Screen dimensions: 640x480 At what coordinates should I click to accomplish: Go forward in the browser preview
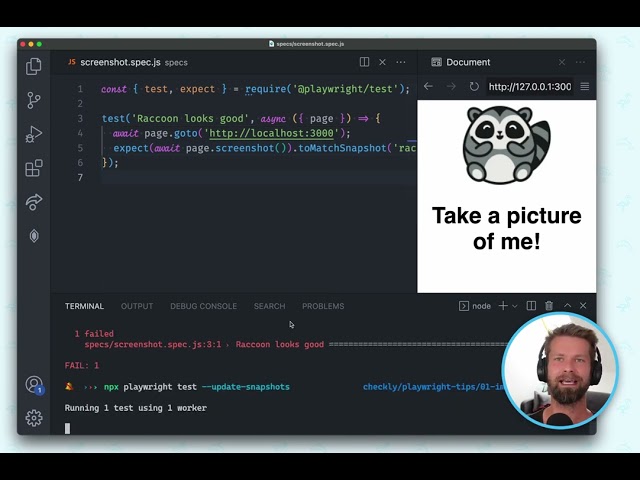(x=451, y=87)
